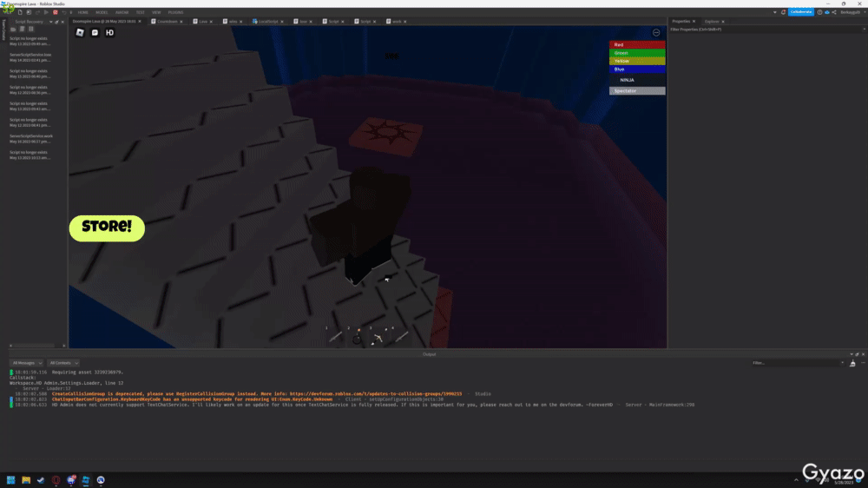Select the Blue team in the leaderboard
Image resolution: width=868 pixels, height=488 pixels.
(x=637, y=69)
